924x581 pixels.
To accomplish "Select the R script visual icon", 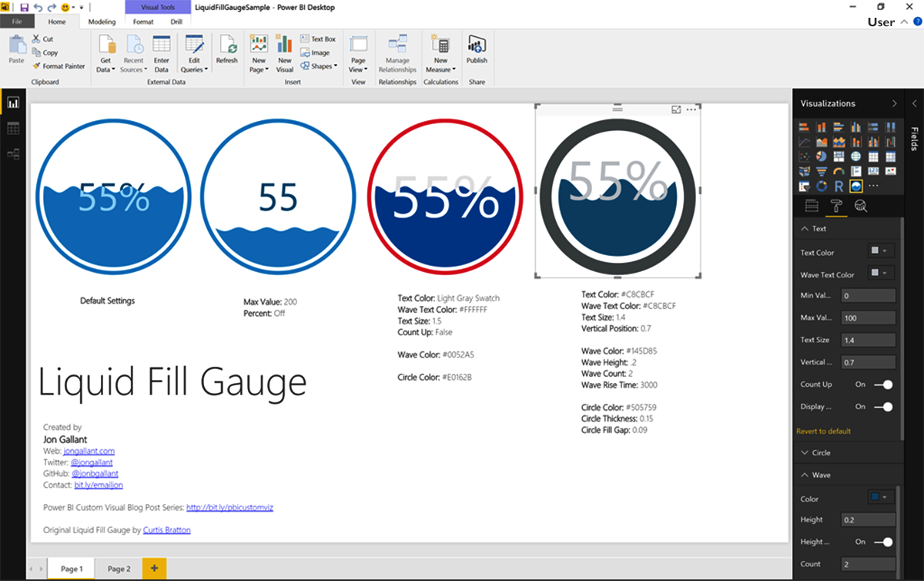I will (839, 186).
